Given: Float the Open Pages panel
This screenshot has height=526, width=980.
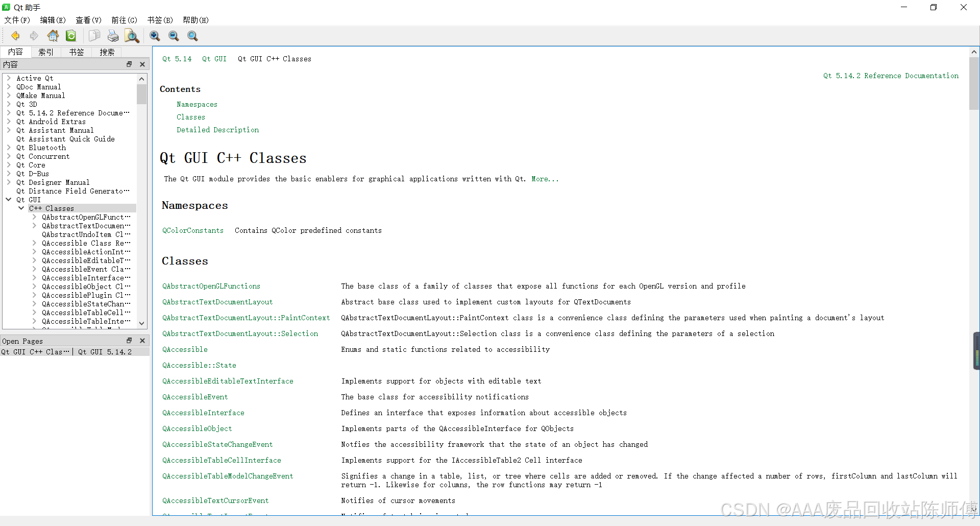Looking at the screenshot, I should coord(129,341).
